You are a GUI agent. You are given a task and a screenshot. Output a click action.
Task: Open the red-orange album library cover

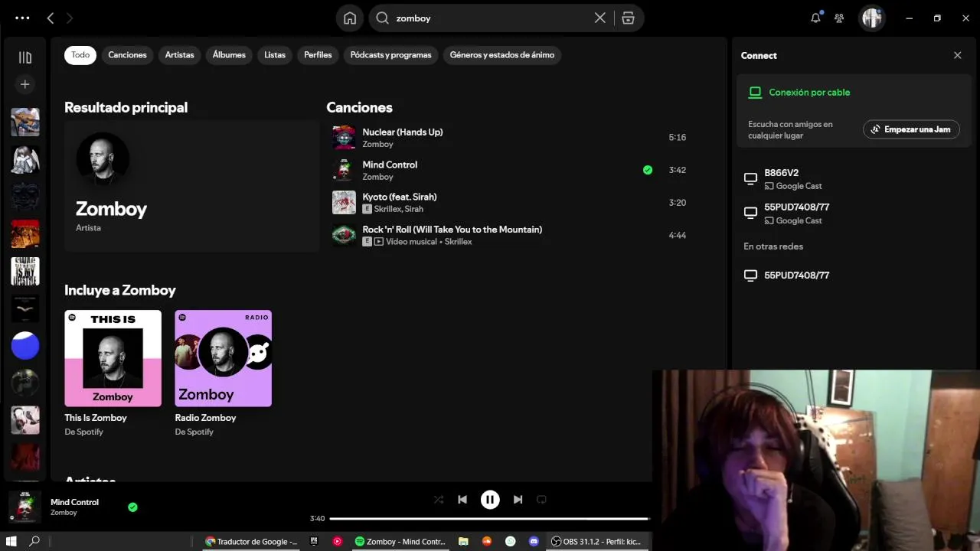click(x=25, y=234)
